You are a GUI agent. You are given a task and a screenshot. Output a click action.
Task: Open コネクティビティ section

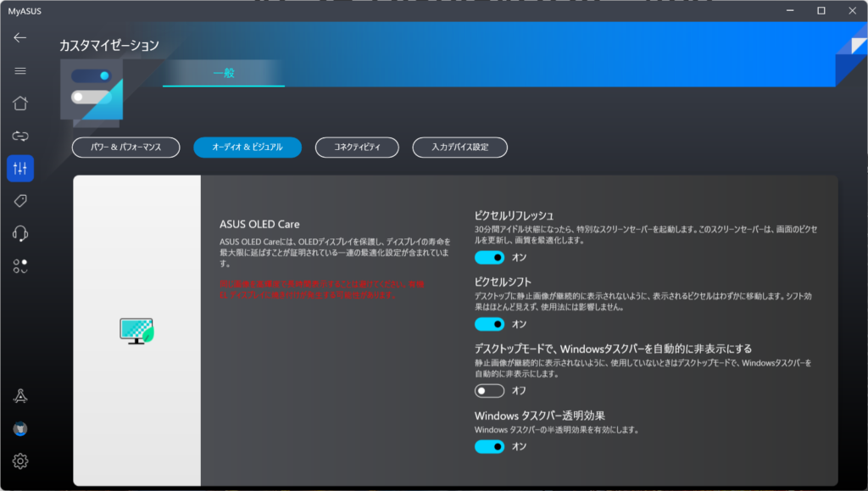tap(357, 148)
